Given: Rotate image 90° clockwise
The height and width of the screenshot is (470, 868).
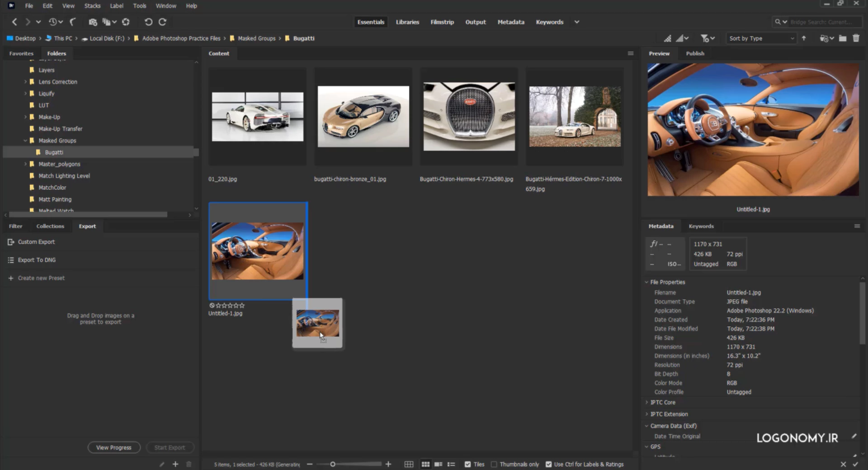Looking at the screenshot, I should tap(163, 22).
